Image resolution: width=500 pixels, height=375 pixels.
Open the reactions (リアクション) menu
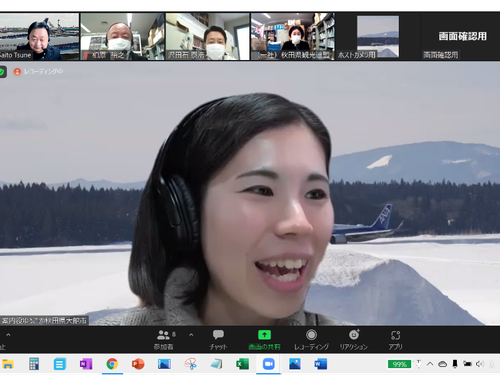tap(354, 340)
